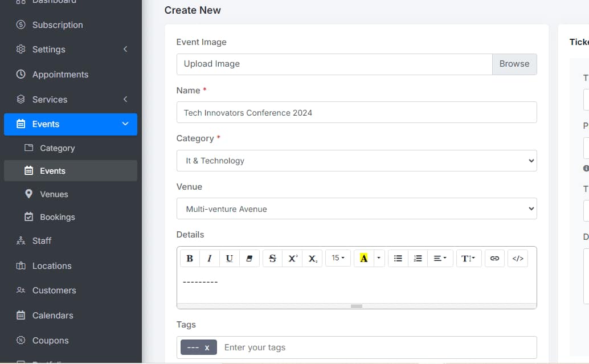Go to Bookings in the sidebar

pos(57,217)
